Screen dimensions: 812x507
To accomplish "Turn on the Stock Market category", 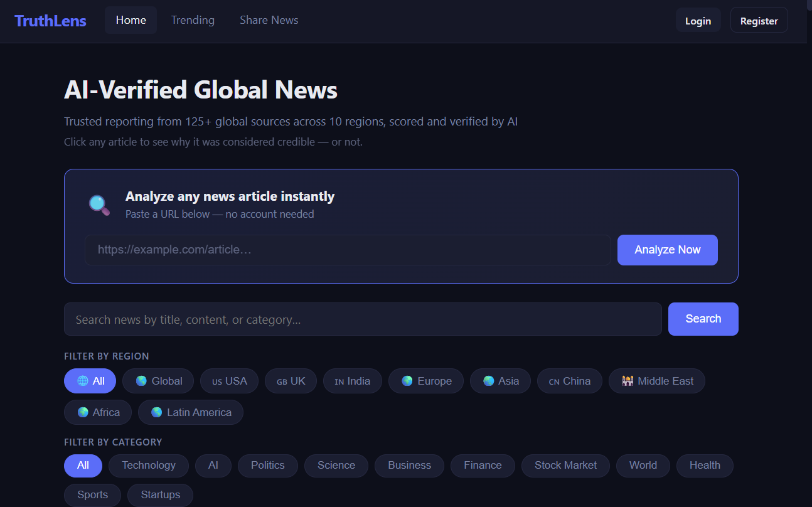I will pyautogui.click(x=565, y=466).
